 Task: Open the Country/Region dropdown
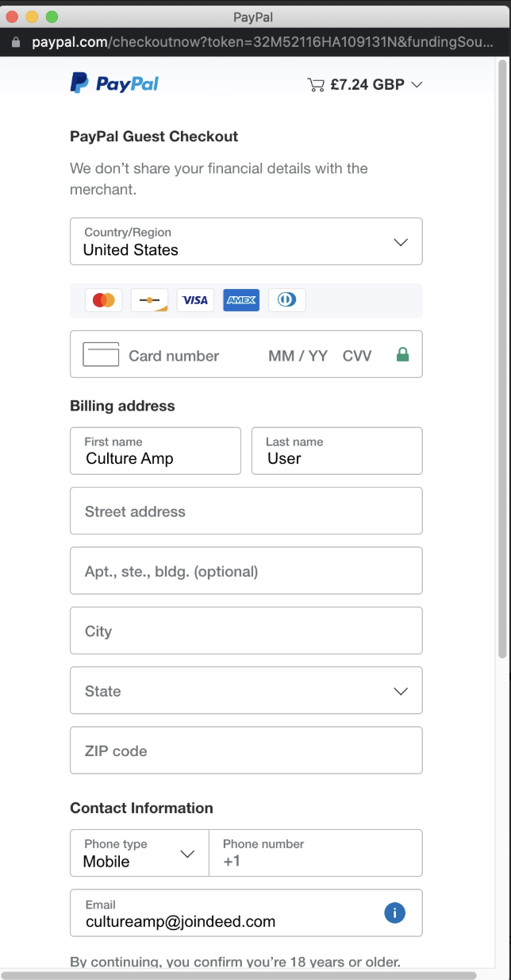pos(246,241)
